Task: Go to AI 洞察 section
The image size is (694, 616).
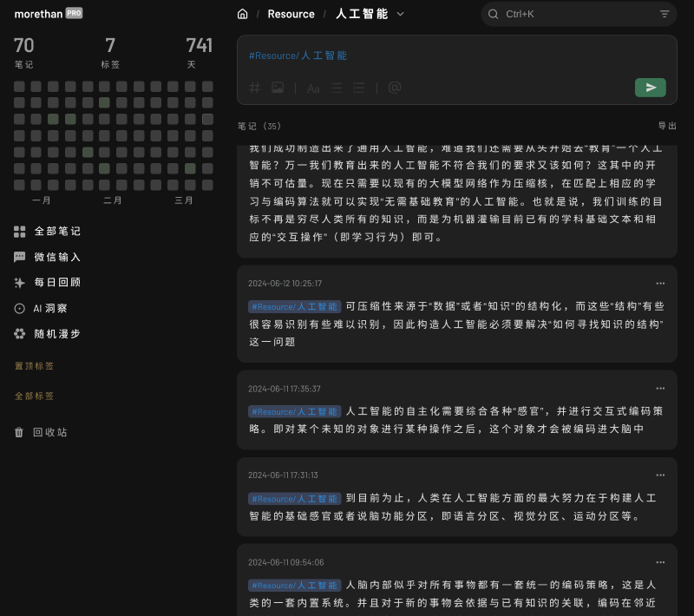Action: 50,308
